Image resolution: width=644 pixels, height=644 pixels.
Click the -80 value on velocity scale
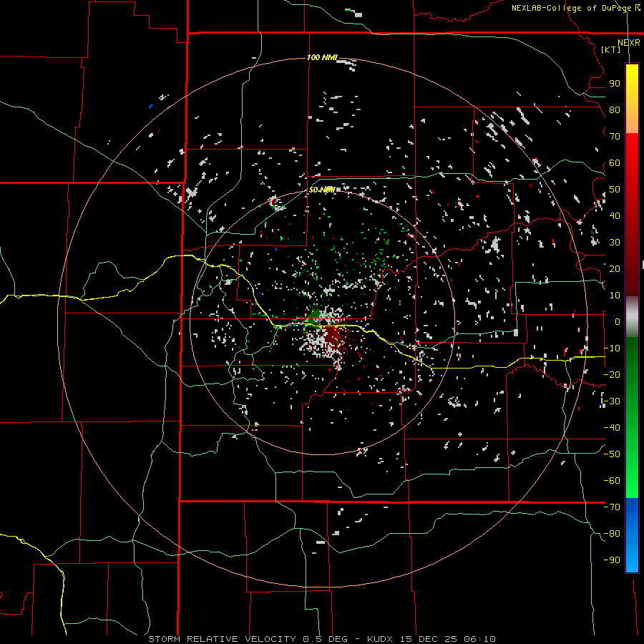612,534
